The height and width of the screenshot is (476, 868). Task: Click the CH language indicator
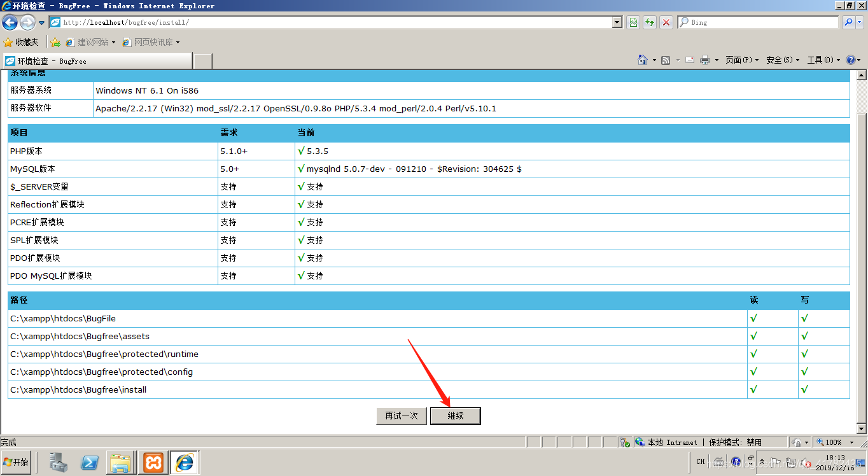pyautogui.click(x=700, y=461)
